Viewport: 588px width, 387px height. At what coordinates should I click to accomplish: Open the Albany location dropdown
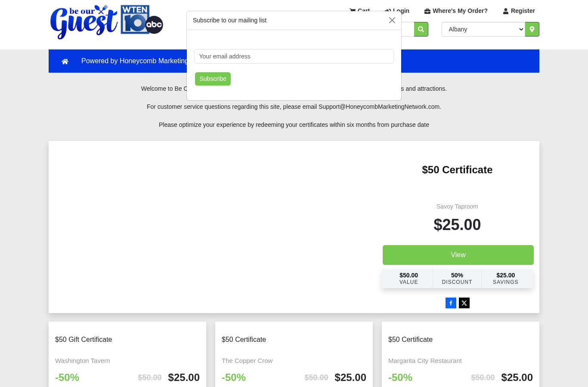[483, 29]
